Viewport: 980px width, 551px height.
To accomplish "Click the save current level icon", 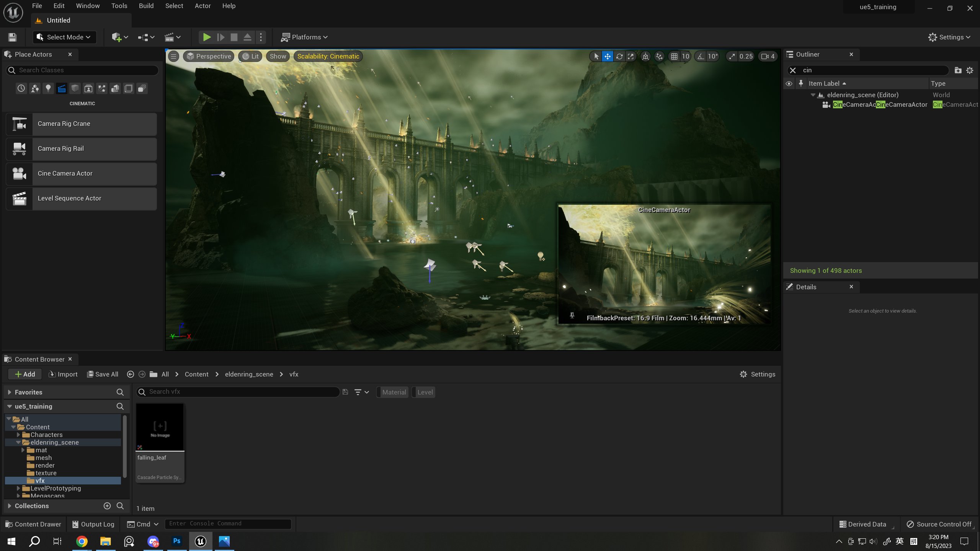I will pyautogui.click(x=12, y=37).
